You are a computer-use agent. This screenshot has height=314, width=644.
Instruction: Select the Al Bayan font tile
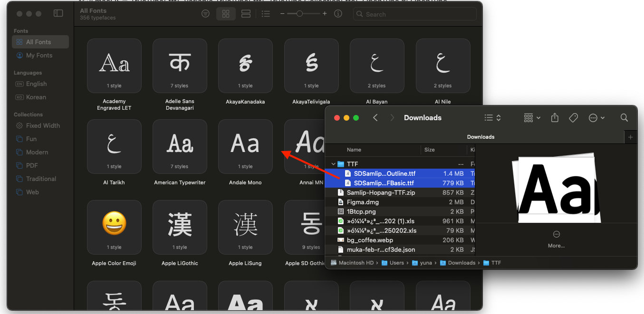[x=377, y=66]
